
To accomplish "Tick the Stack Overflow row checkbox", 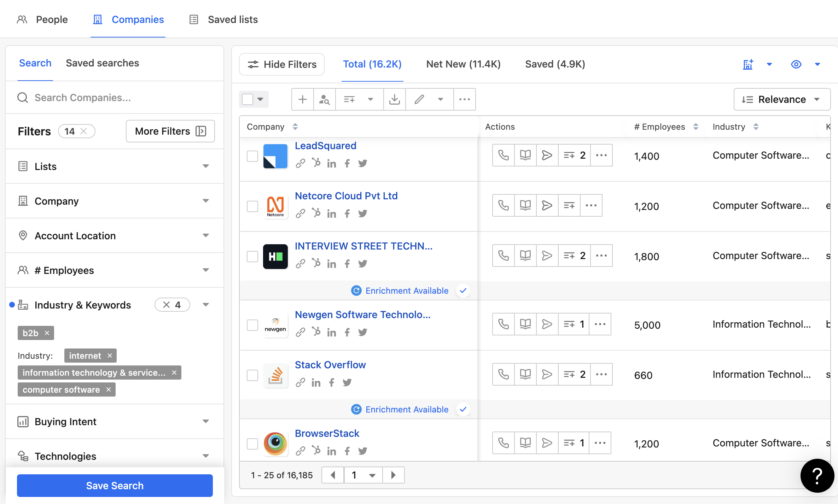I will pos(252,375).
